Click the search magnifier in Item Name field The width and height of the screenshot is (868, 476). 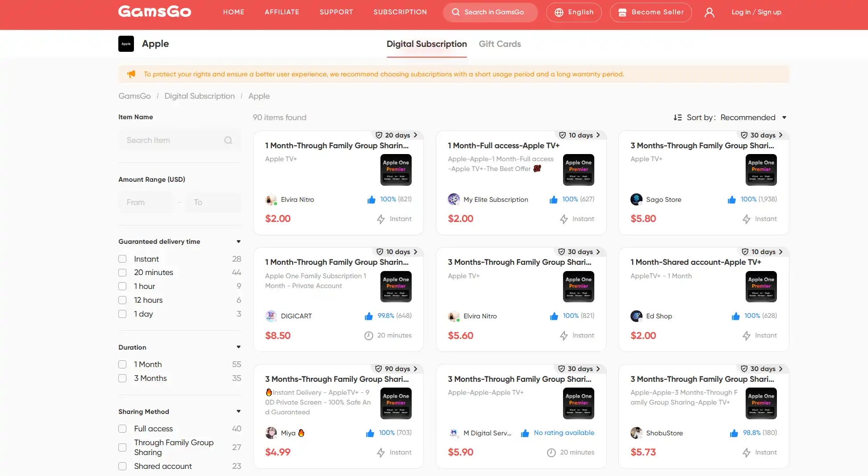pyautogui.click(x=228, y=140)
